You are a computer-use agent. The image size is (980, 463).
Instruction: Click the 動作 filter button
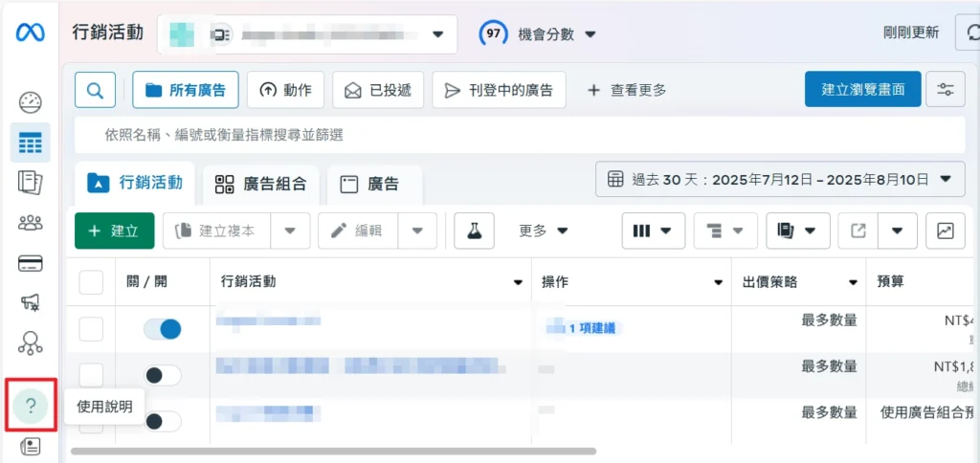(x=285, y=90)
